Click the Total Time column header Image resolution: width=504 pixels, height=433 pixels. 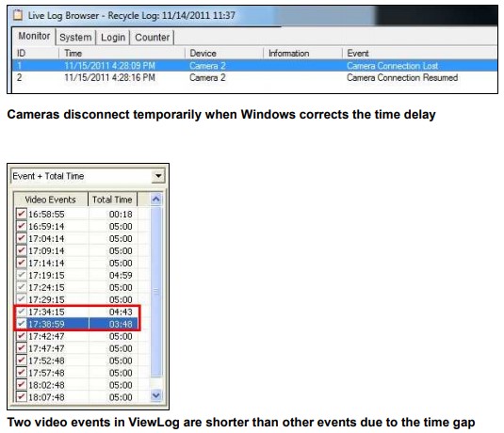pyautogui.click(x=112, y=200)
